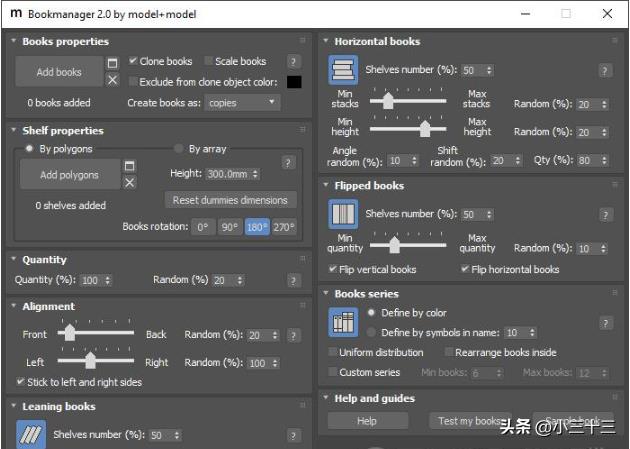630x449 pixels.
Task: Click the Horizontal books stack icon
Action: [x=343, y=70]
